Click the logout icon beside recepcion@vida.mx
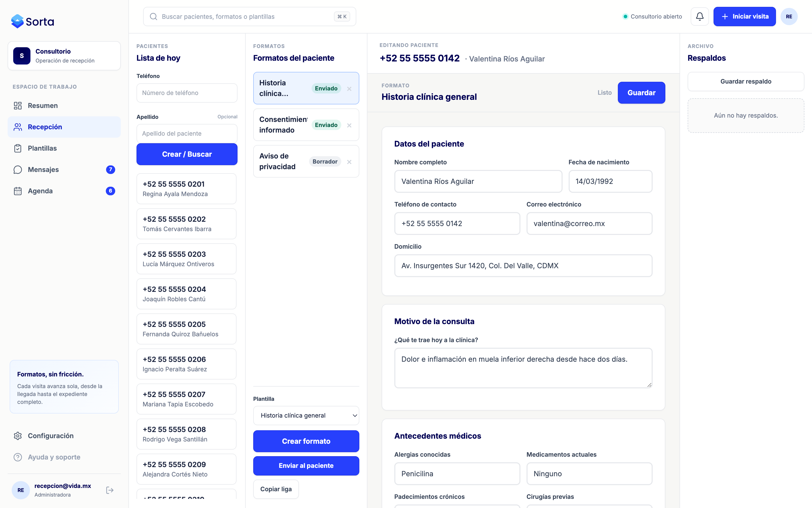 click(x=110, y=490)
